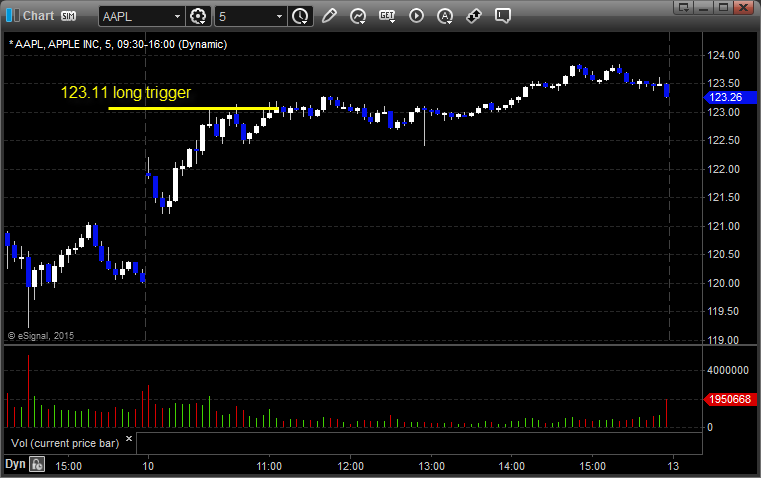This screenshot has height=478, width=761.
Task: Open the symbol settings gear menu
Action: 198,16
